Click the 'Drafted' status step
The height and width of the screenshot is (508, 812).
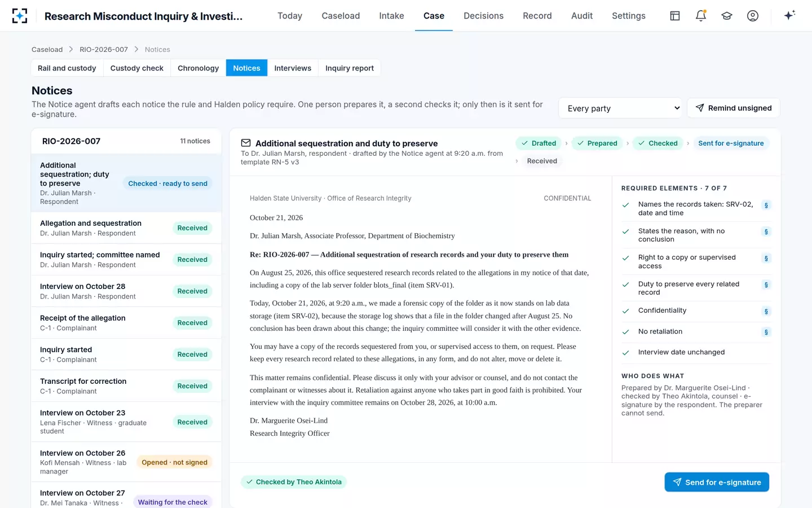539,143
